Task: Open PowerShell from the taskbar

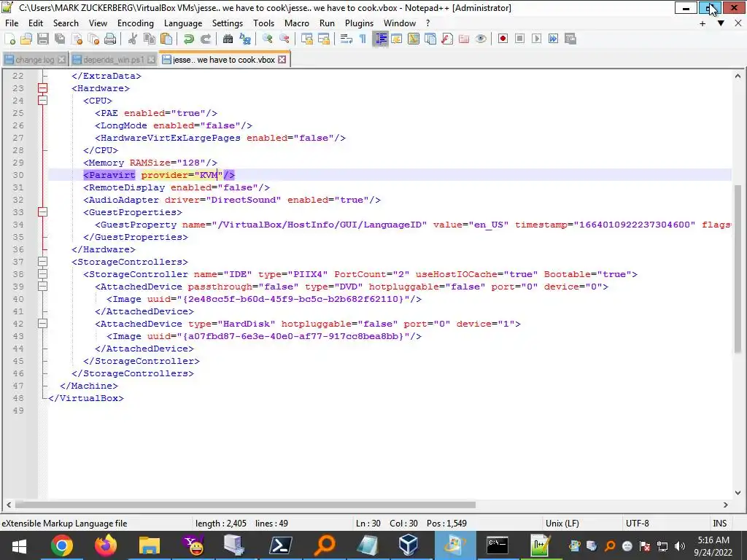Action: point(281,545)
